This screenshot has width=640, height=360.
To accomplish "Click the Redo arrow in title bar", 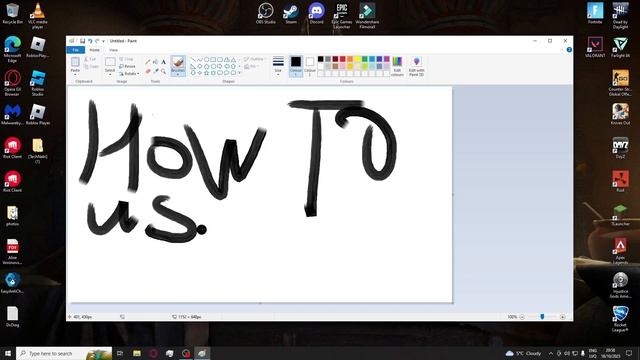I will [x=97, y=41].
